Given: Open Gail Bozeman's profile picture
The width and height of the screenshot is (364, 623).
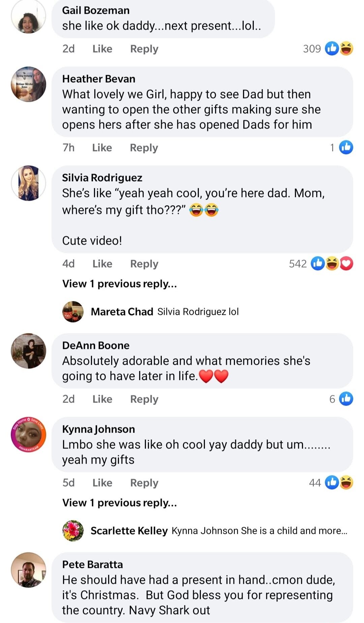Looking at the screenshot, I should coord(29,17).
